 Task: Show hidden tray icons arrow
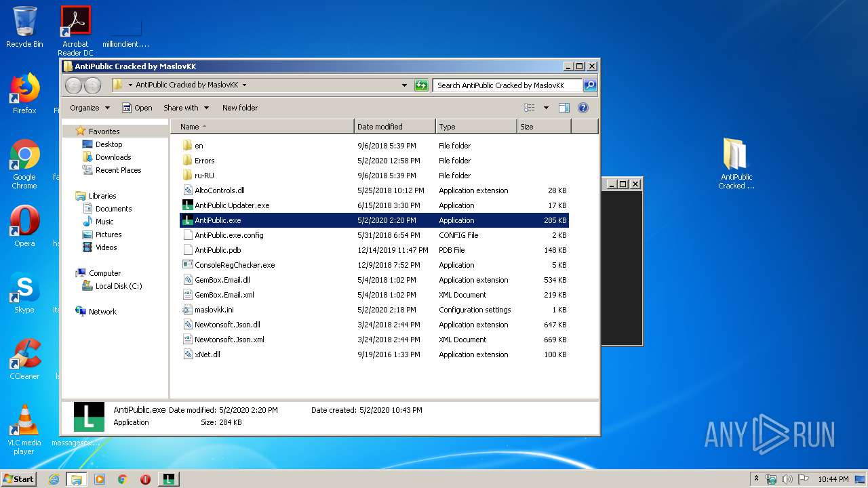(756, 479)
